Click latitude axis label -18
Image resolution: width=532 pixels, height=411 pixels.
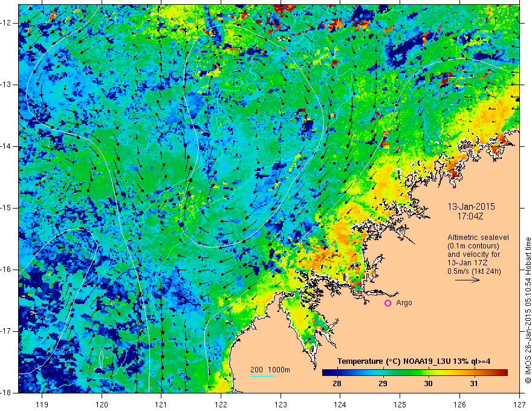[6, 393]
